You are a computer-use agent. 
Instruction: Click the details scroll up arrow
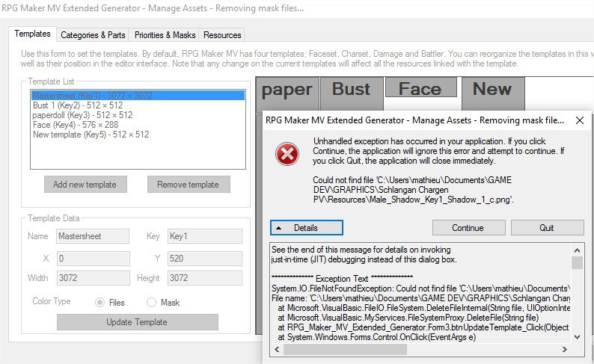[577, 250]
